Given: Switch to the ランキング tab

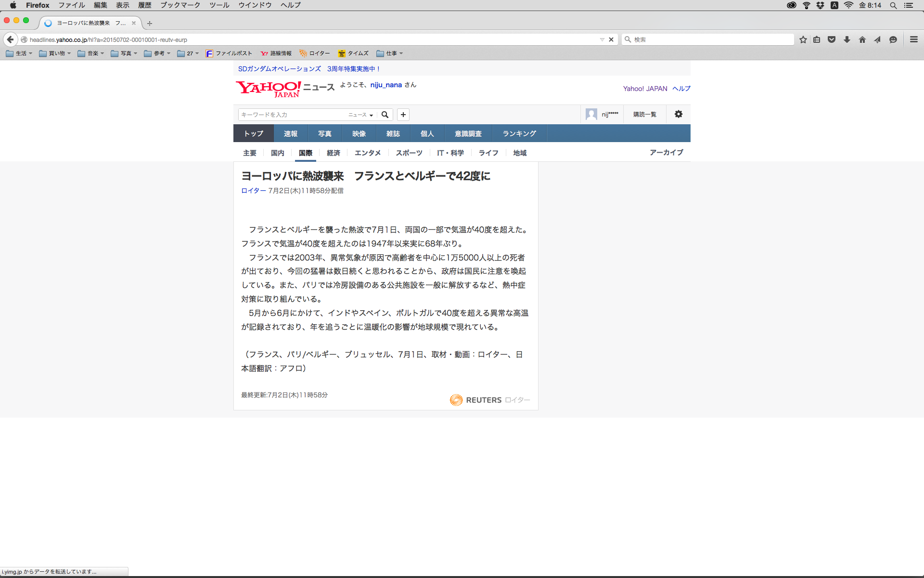Looking at the screenshot, I should coord(519,133).
